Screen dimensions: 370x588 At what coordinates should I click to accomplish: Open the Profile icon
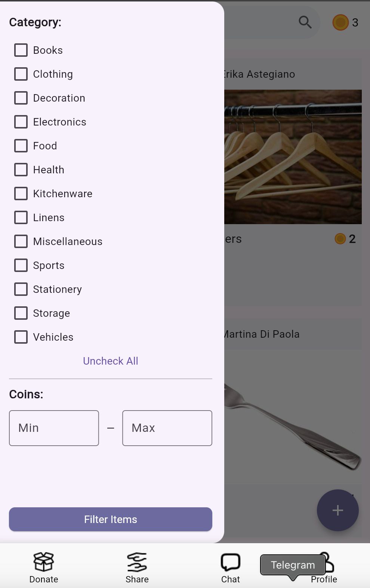pos(325,561)
